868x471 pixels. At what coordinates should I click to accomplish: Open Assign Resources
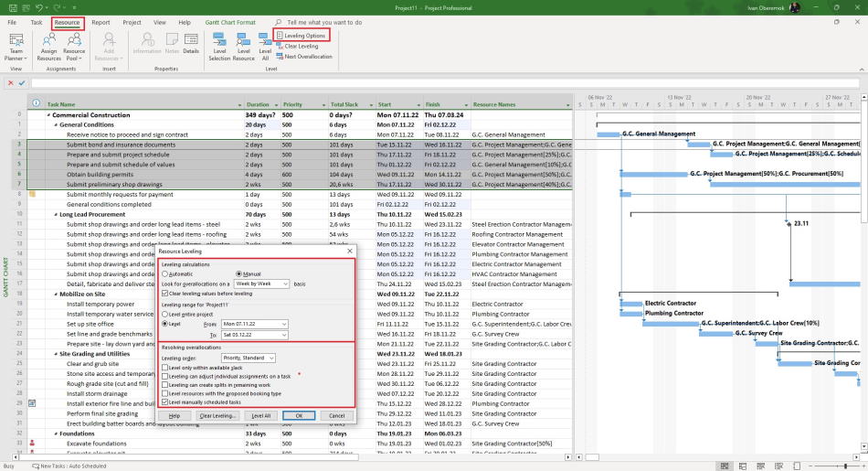48,48
